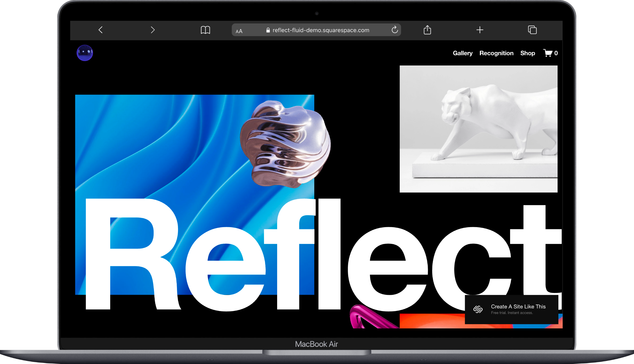Viewport: 634px width, 364px height.
Task: Click the browser forward arrow
Action: pos(153,30)
